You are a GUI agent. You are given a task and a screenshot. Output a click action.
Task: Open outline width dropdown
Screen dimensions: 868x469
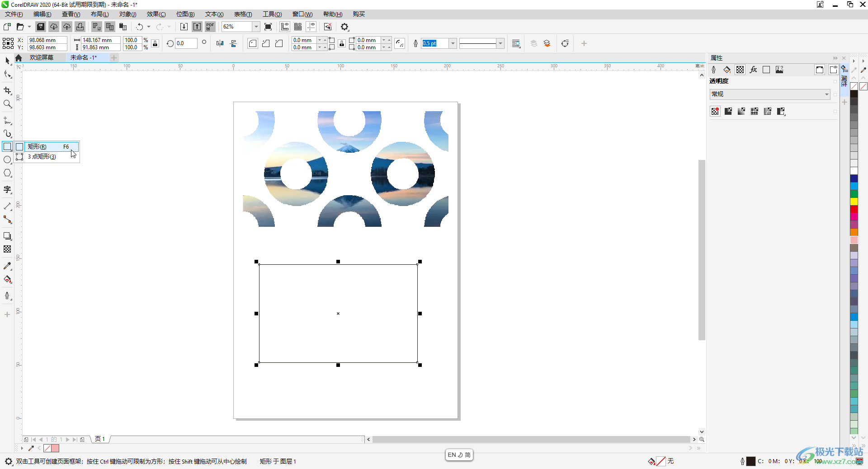click(453, 43)
